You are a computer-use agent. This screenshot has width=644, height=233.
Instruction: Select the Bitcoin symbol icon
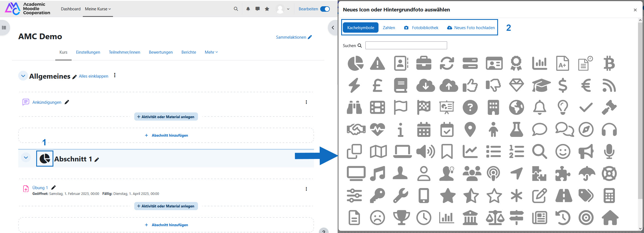click(609, 63)
